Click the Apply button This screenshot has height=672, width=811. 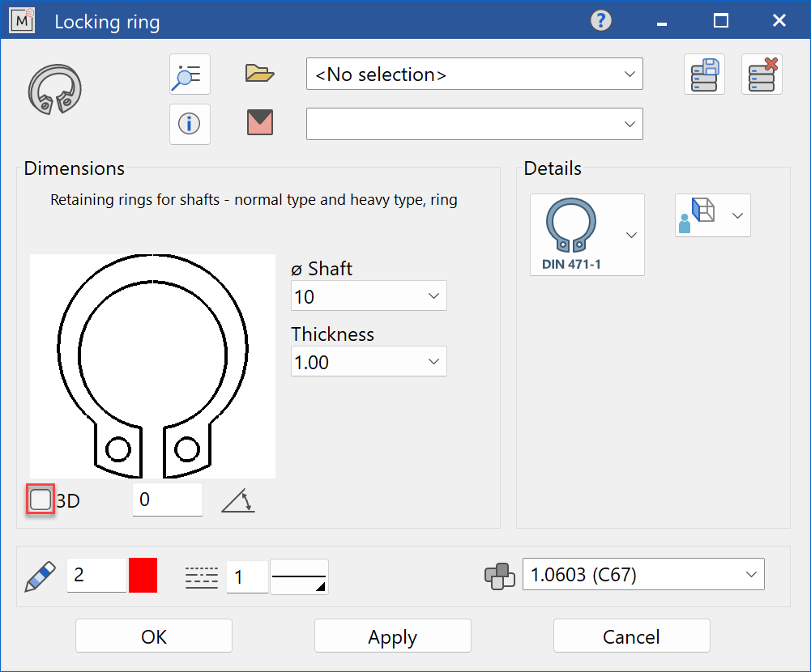point(393,636)
